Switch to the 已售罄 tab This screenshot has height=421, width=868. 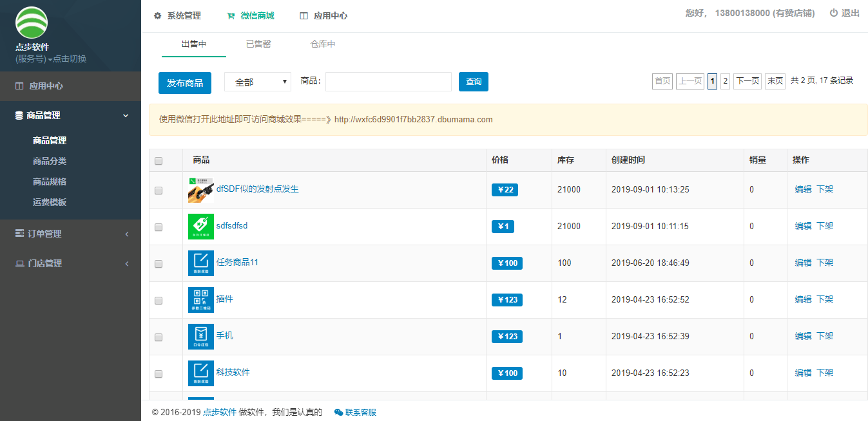(x=258, y=44)
